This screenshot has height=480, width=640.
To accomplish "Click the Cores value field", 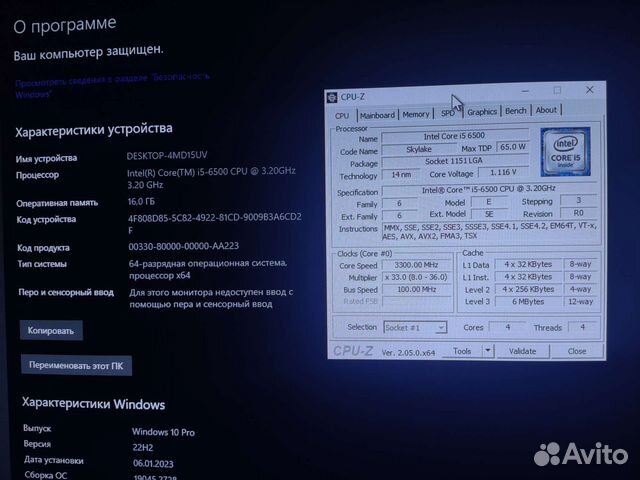I will click(x=507, y=327).
